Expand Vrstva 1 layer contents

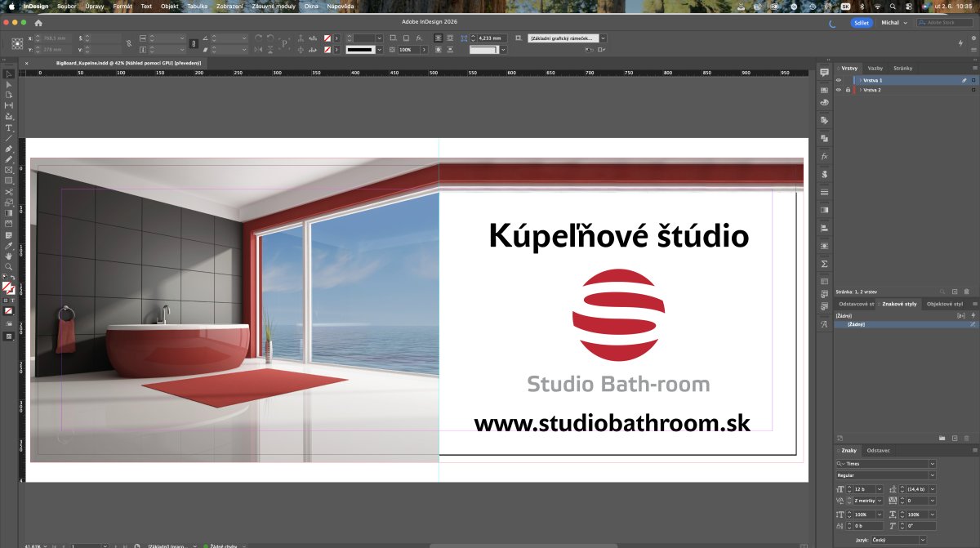(860, 80)
